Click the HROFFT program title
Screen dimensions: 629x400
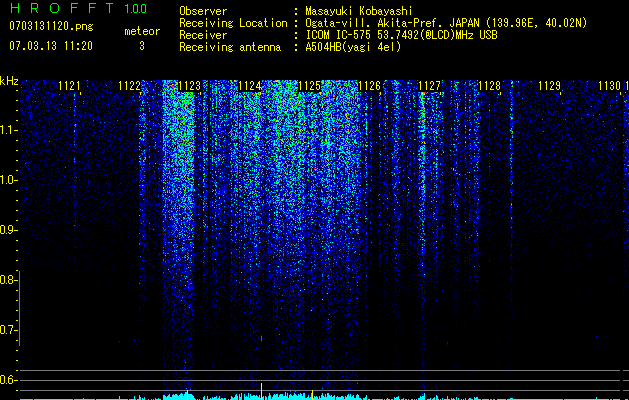tap(62, 8)
